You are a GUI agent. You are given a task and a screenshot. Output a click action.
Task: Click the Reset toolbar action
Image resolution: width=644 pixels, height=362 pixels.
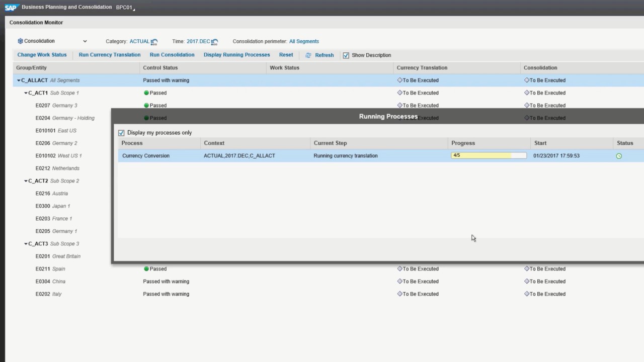tap(286, 55)
